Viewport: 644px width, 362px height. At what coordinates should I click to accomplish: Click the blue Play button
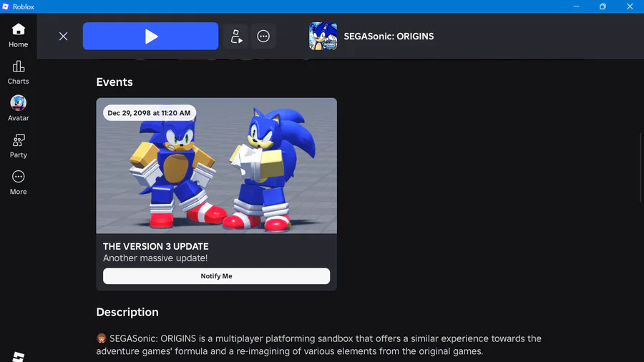(x=150, y=36)
